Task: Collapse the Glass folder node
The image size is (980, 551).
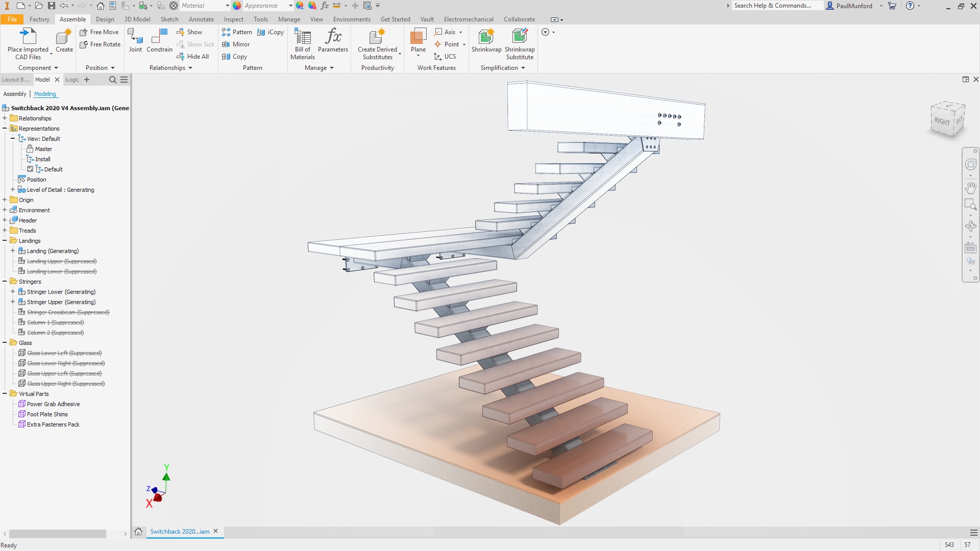Action: 5,343
